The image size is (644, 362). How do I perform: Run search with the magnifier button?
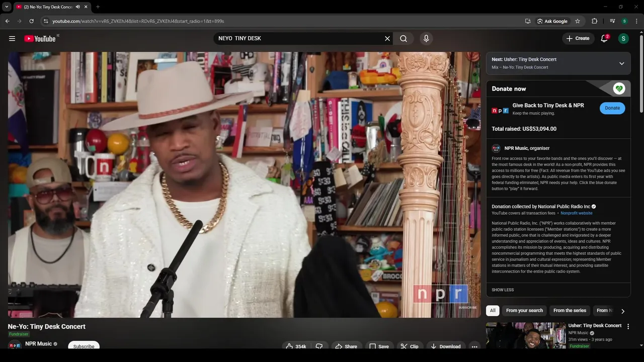(x=404, y=39)
